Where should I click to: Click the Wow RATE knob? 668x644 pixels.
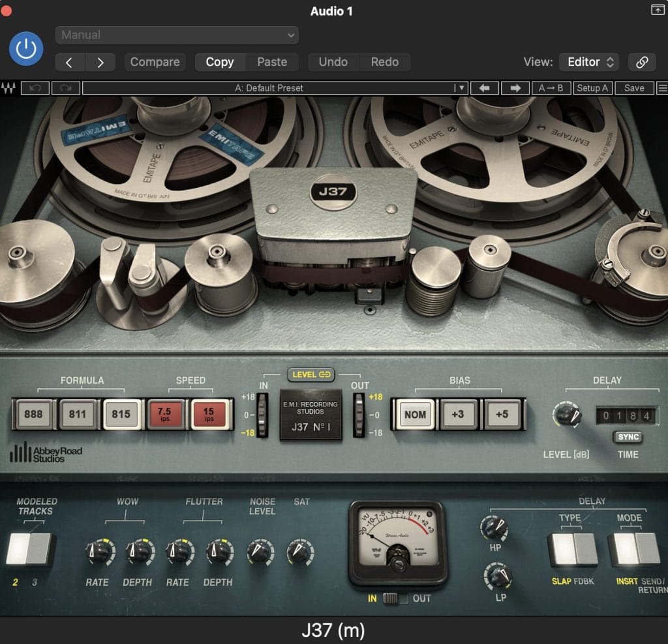(99, 552)
